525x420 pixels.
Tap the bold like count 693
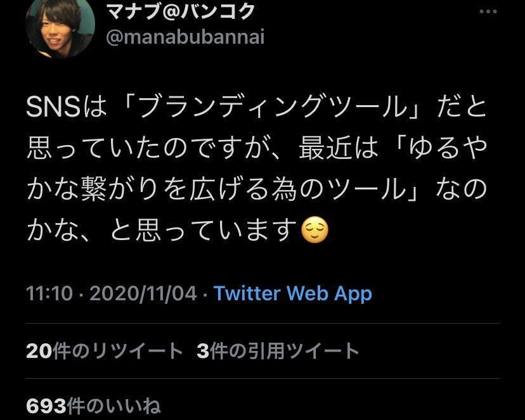(x=46, y=407)
